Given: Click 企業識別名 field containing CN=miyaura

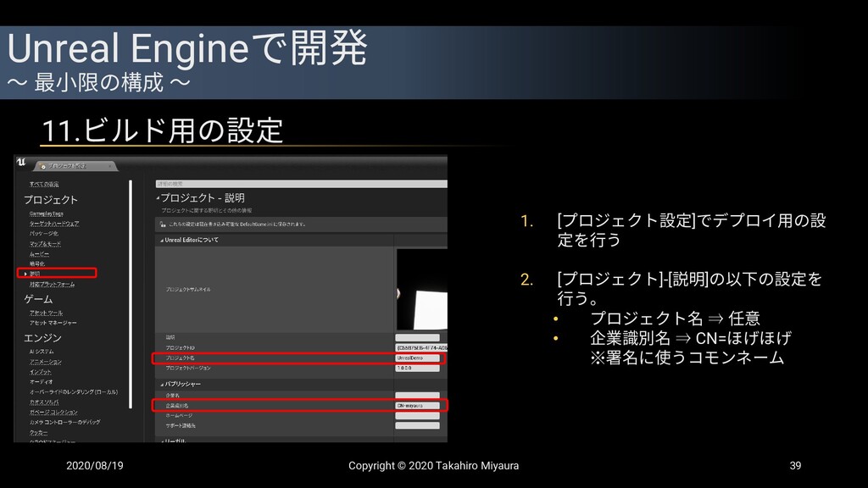Looking at the screenshot, I should (x=417, y=406).
